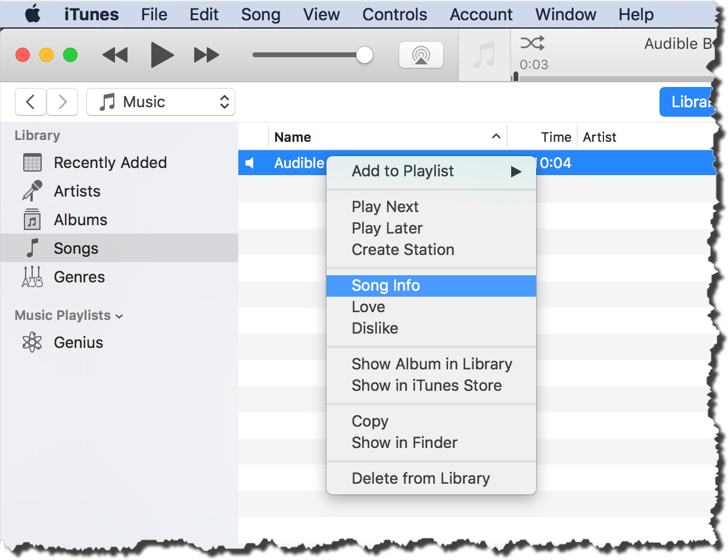Screen dimensions: 728x560
Task: Minimize iTunes with the yellow button
Action: (46, 55)
